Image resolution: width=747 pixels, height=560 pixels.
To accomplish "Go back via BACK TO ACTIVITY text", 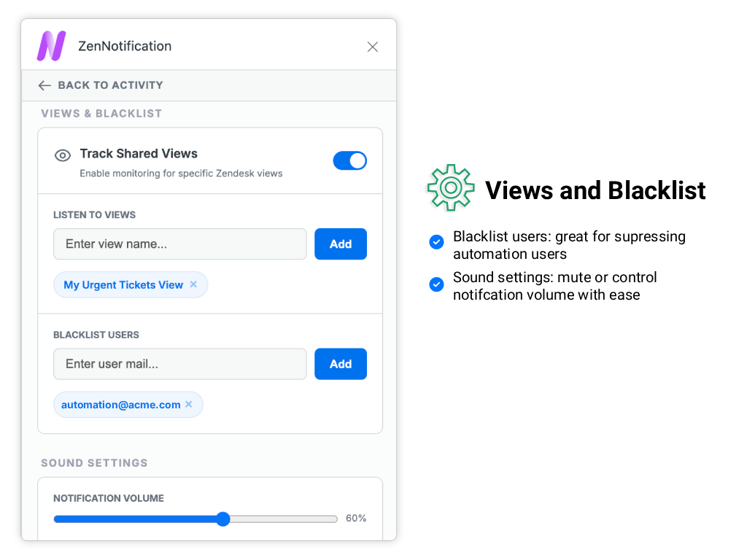I will click(110, 85).
